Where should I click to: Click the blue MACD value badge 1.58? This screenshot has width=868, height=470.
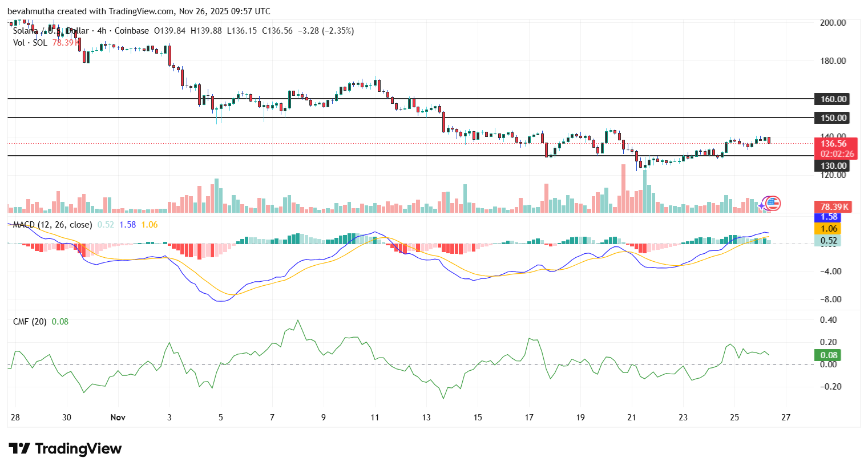pos(829,217)
